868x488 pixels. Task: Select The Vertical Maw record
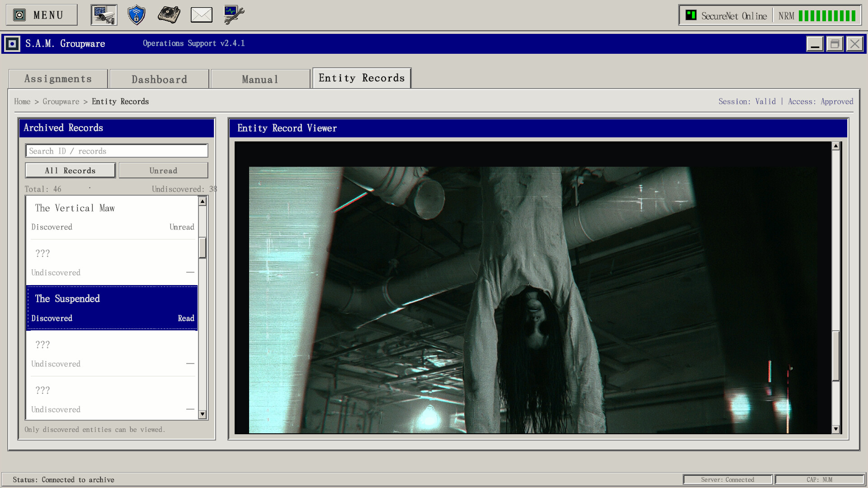(x=112, y=217)
